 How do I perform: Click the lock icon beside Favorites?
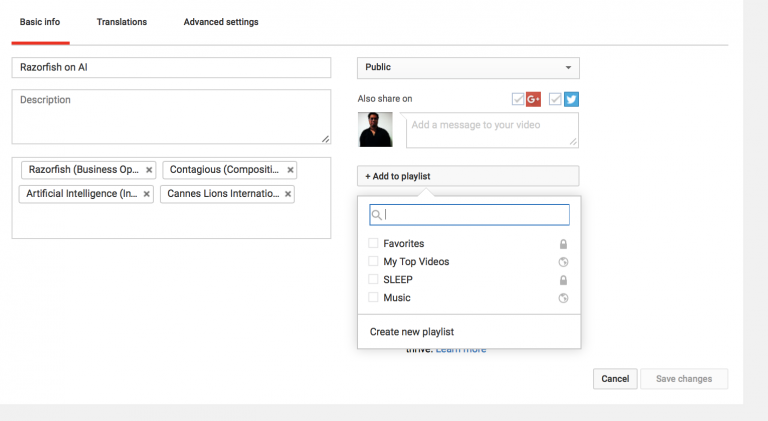pos(563,244)
